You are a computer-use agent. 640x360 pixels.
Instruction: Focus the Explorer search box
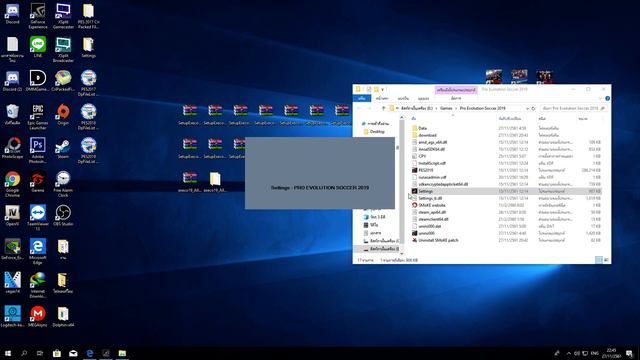(x=573, y=108)
